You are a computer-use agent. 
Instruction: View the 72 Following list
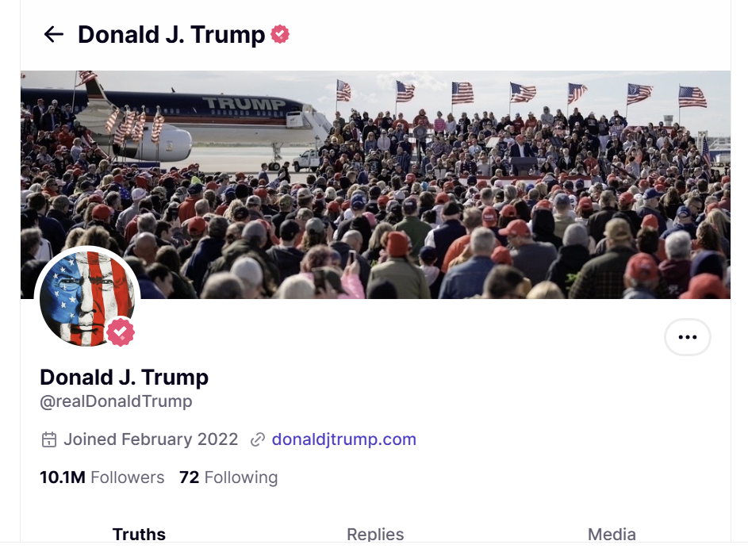pos(228,478)
